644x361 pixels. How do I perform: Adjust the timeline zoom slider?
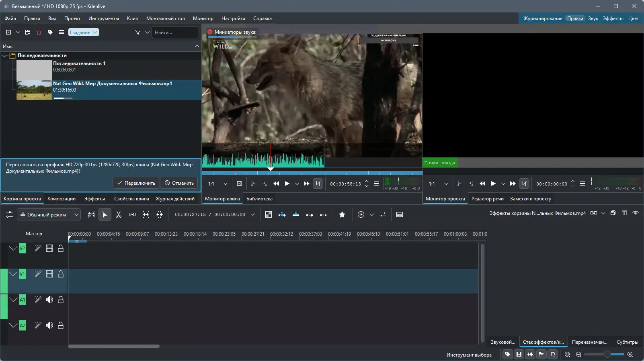click(607, 355)
